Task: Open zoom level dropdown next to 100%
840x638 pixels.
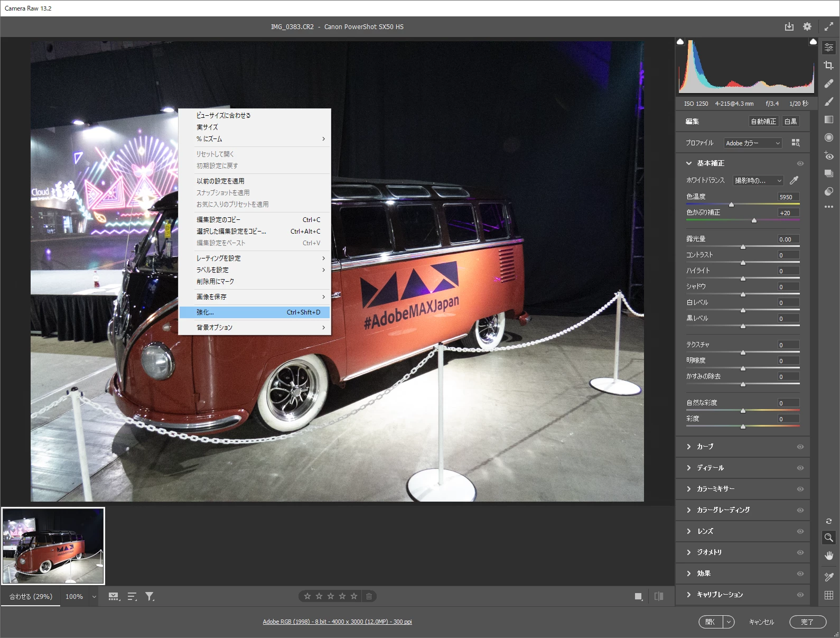Action: click(x=94, y=597)
